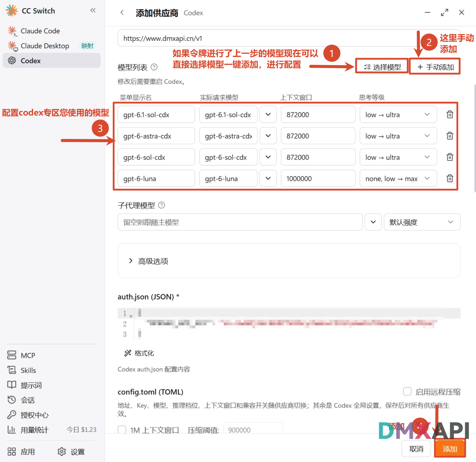The image size is (476, 462).
Task: Select Codex in the sidebar
Action: tap(52, 61)
